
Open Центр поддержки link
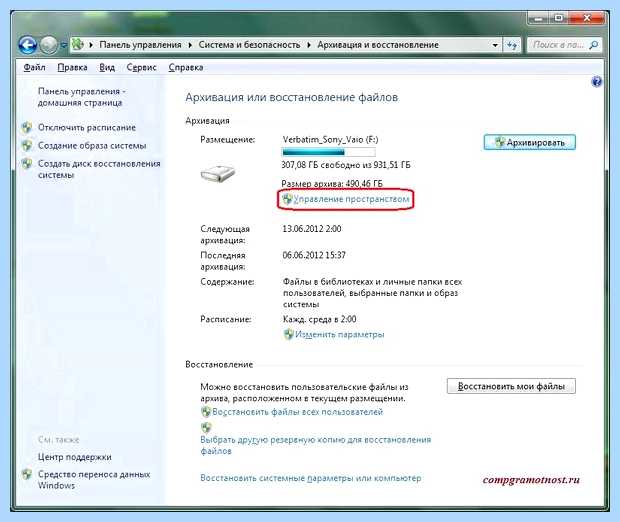[75, 457]
